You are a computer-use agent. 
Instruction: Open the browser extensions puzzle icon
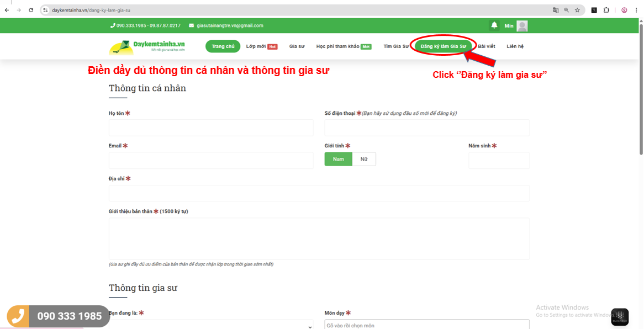click(606, 10)
